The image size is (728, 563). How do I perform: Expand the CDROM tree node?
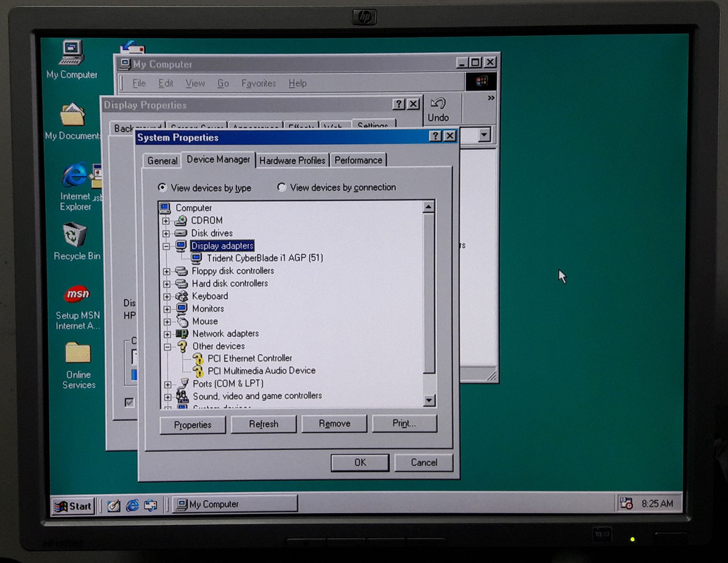point(165,221)
